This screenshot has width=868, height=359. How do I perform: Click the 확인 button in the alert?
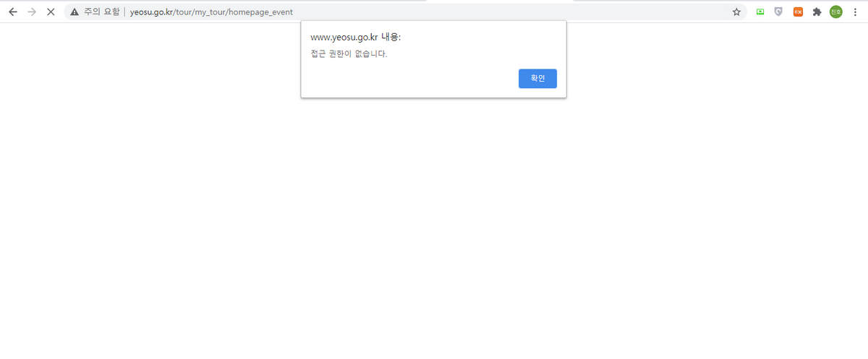[x=537, y=78]
